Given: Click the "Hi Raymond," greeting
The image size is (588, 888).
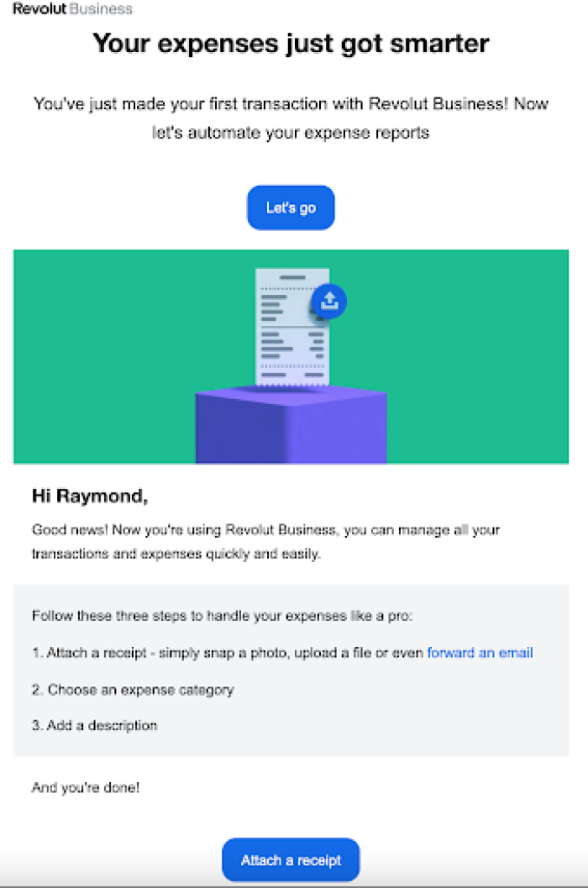Looking at the screenshot, I should (x=90, y=497).
